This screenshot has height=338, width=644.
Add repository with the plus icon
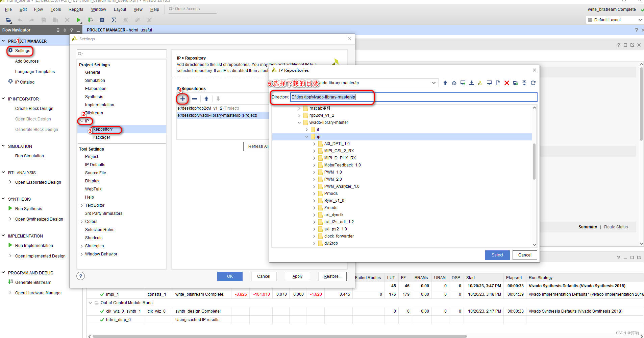click(182, 99)
